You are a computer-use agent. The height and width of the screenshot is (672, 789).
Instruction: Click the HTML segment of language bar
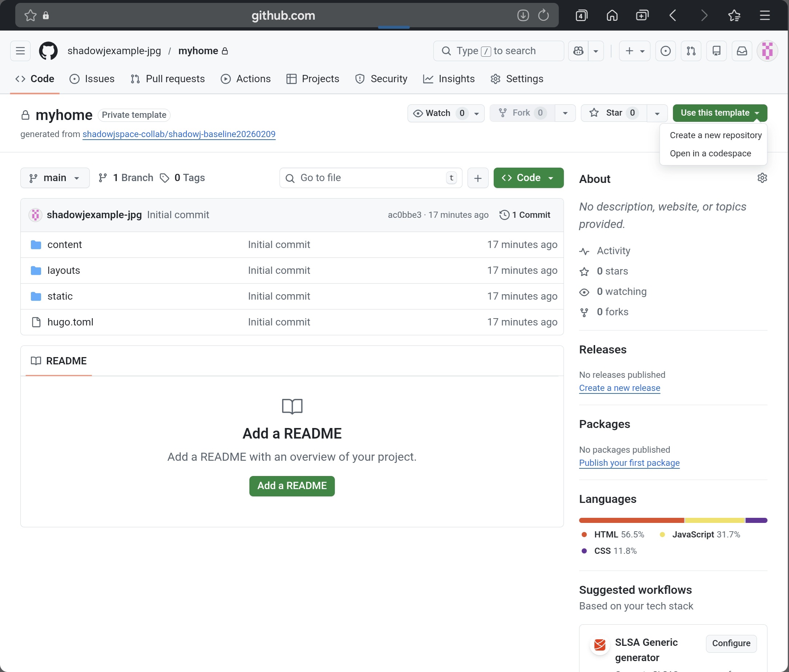tap(631, 520)
